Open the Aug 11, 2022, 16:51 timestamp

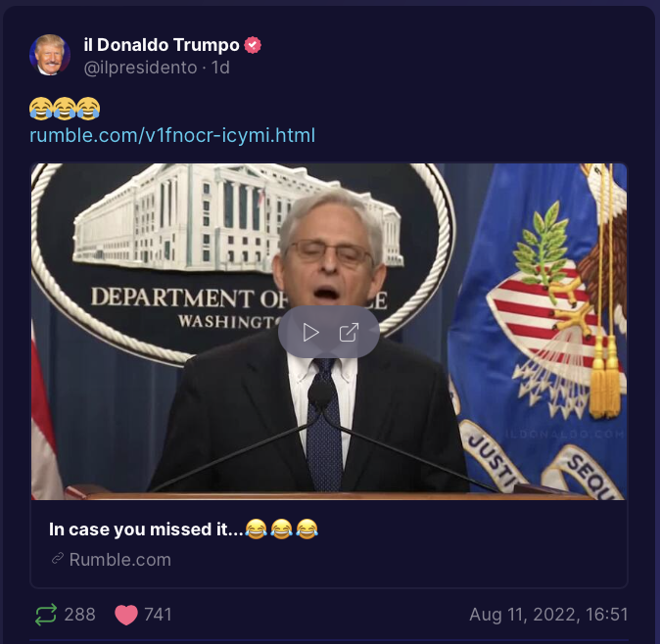(x=548, y=614)
